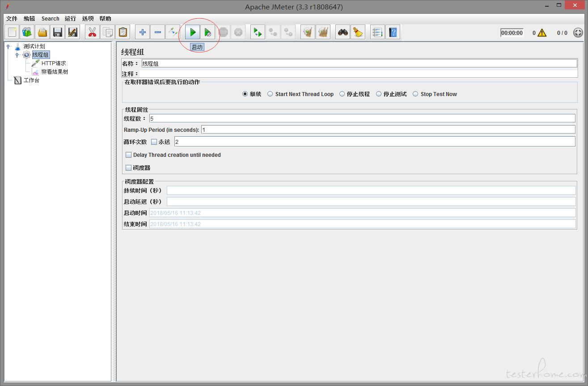Click the 启动延迟（秒） input field
The height and width of the screenshot is (386, 588).
[371, 201]
